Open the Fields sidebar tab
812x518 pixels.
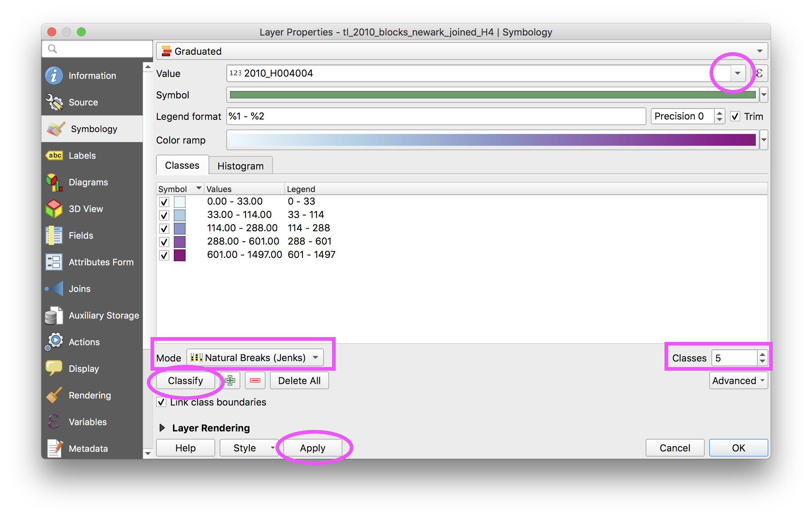pos(81,235)
